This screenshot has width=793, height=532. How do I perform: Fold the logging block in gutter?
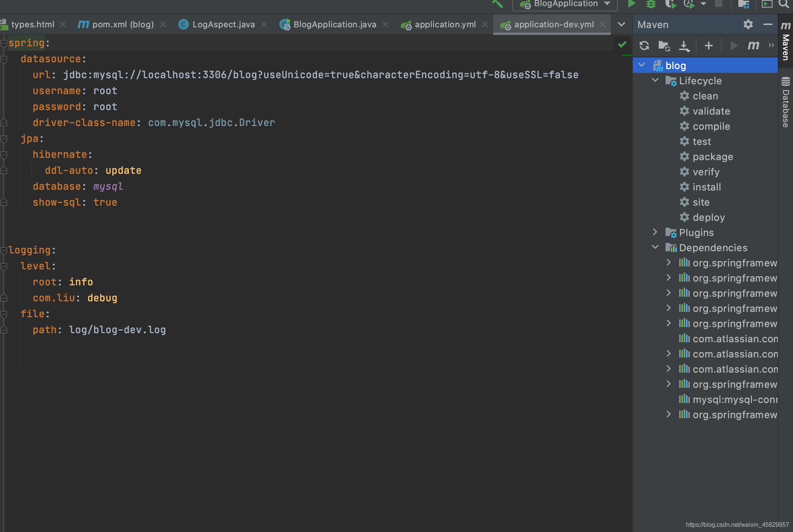(4, 250)
